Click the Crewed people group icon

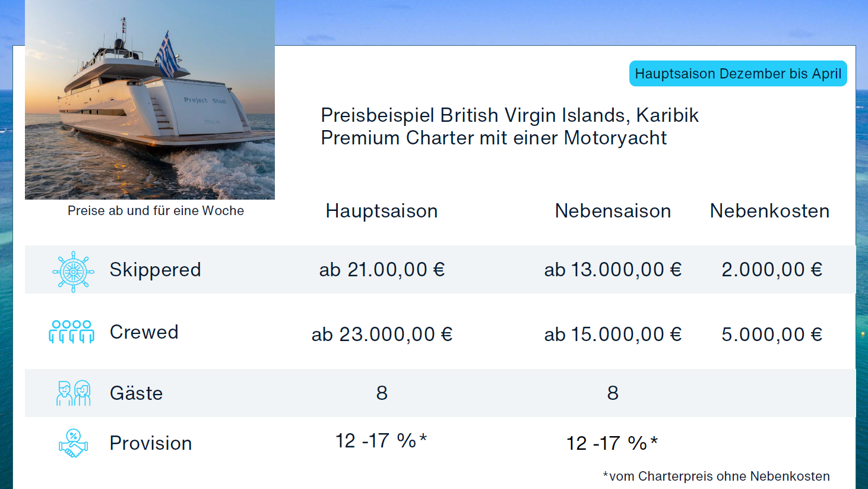[x=71, y=332]
